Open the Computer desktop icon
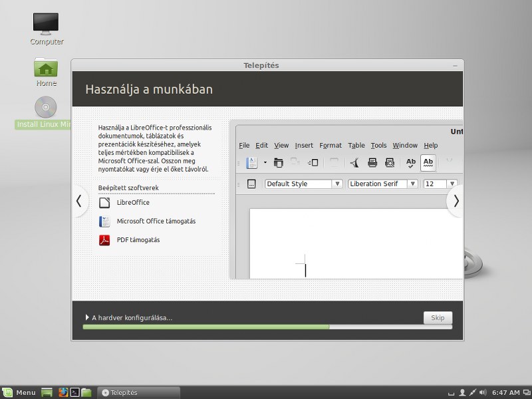 pyautogui.click(x=46, y=29)
